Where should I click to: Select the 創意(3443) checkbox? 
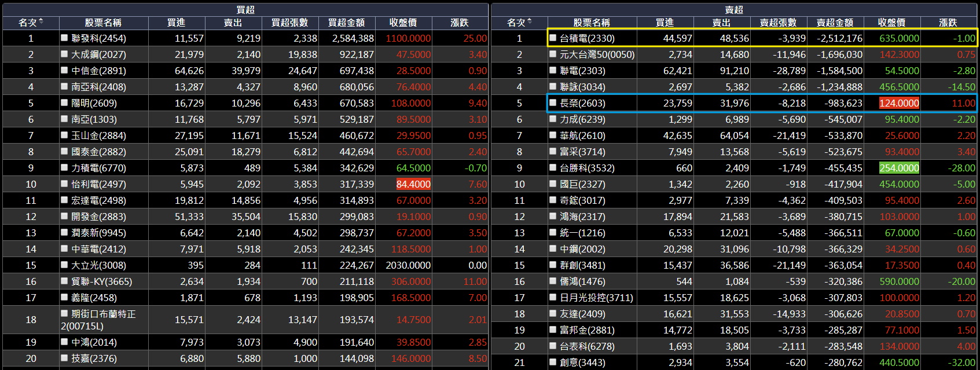click(x=553, y=362)
